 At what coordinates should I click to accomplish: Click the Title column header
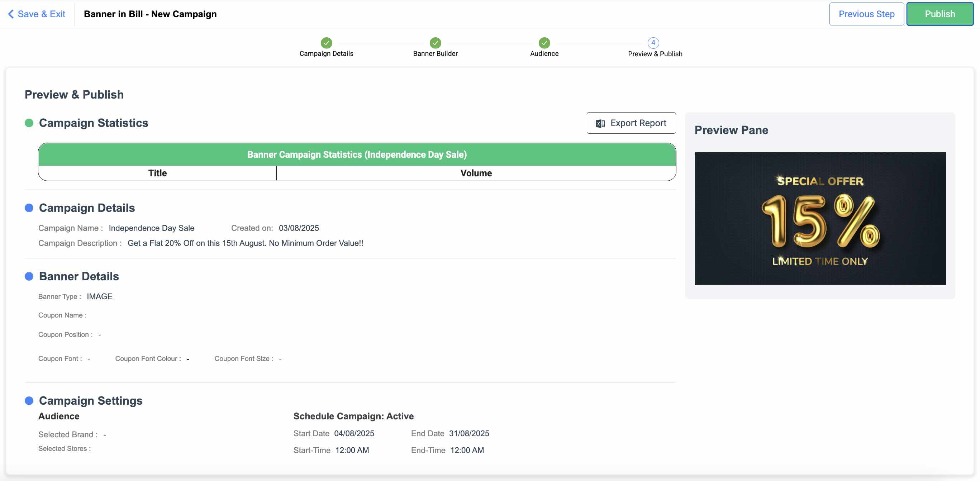point(157,173)
